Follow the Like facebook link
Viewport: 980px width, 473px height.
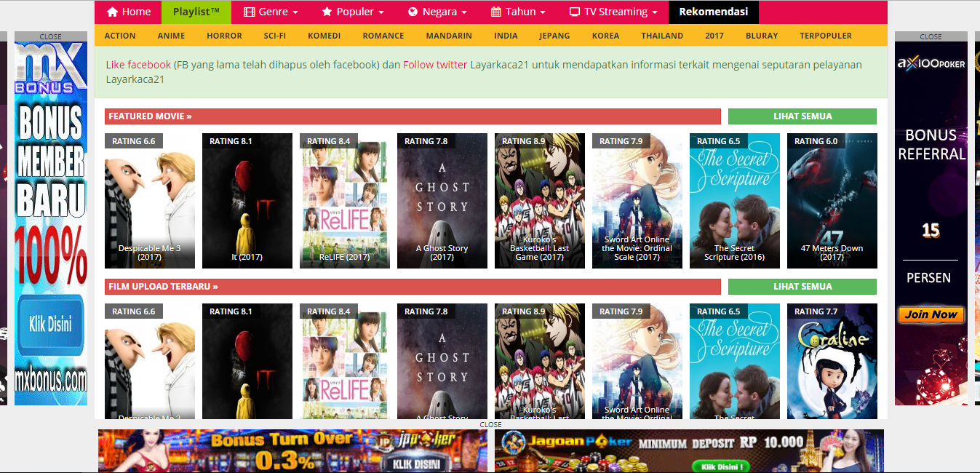coord(138,65)
